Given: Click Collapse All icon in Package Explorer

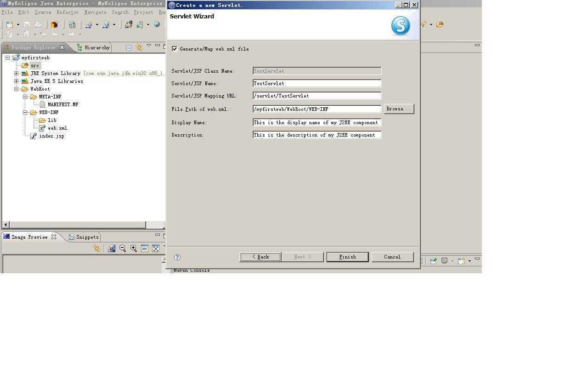Looking at the screenshot, I should [129, 47].
